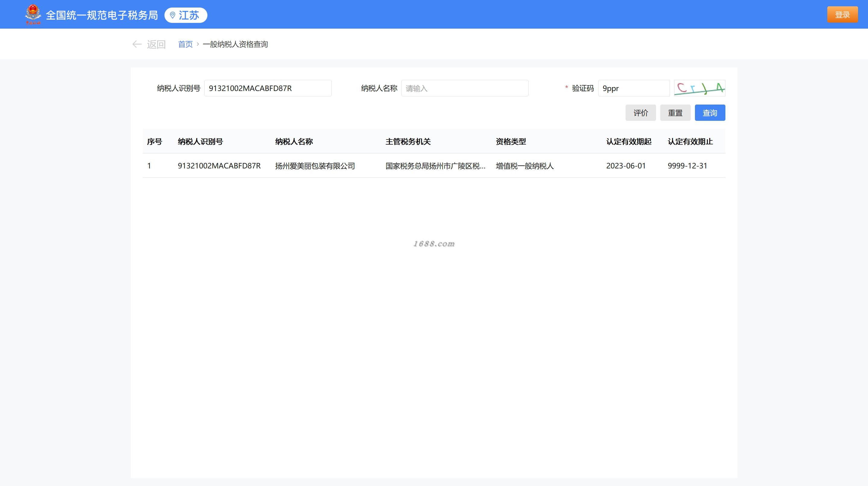This screenshot has width=868, height=486.
Task: Click the 全国统一规范电子税务局 title text
Action: 102,15
